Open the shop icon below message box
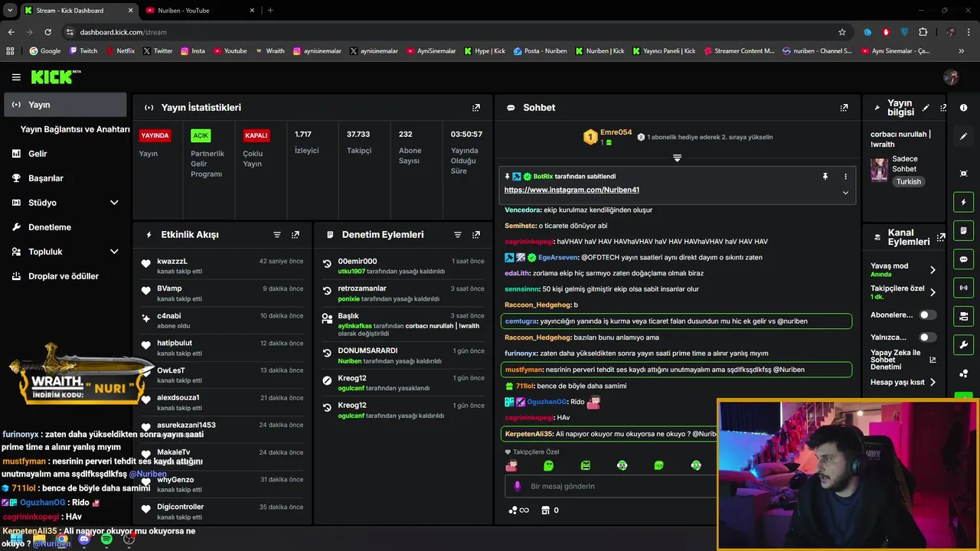980x551 pixels. tap(546, 510)
